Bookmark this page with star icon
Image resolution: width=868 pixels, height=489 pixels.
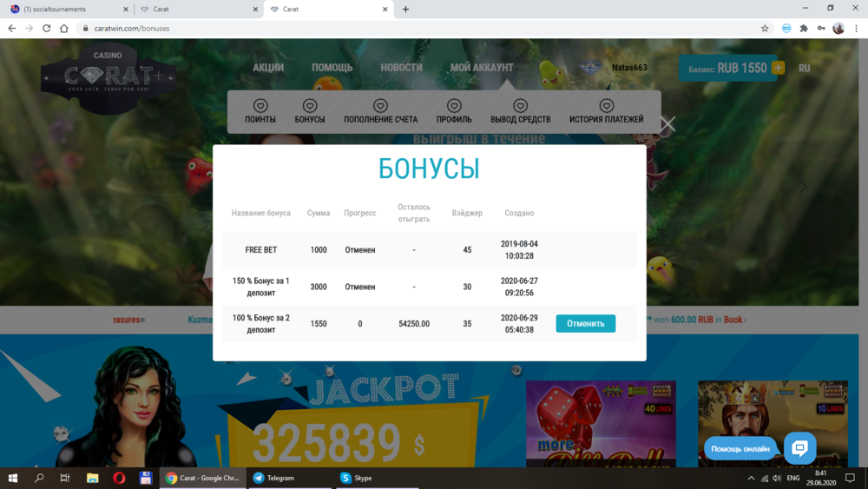(x=765, y=29)
